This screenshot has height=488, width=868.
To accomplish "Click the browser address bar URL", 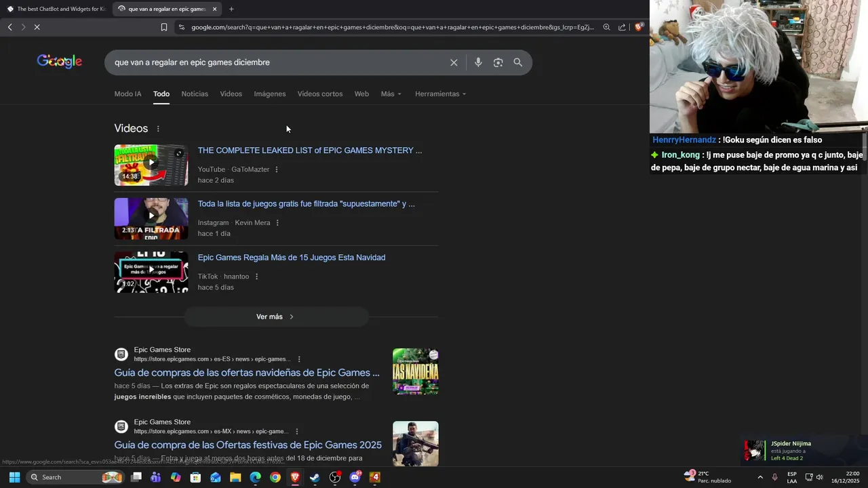I will (x=392, y=27).
